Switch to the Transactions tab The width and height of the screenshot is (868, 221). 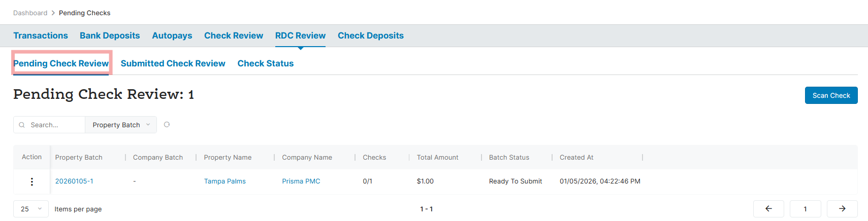[41, 35]
